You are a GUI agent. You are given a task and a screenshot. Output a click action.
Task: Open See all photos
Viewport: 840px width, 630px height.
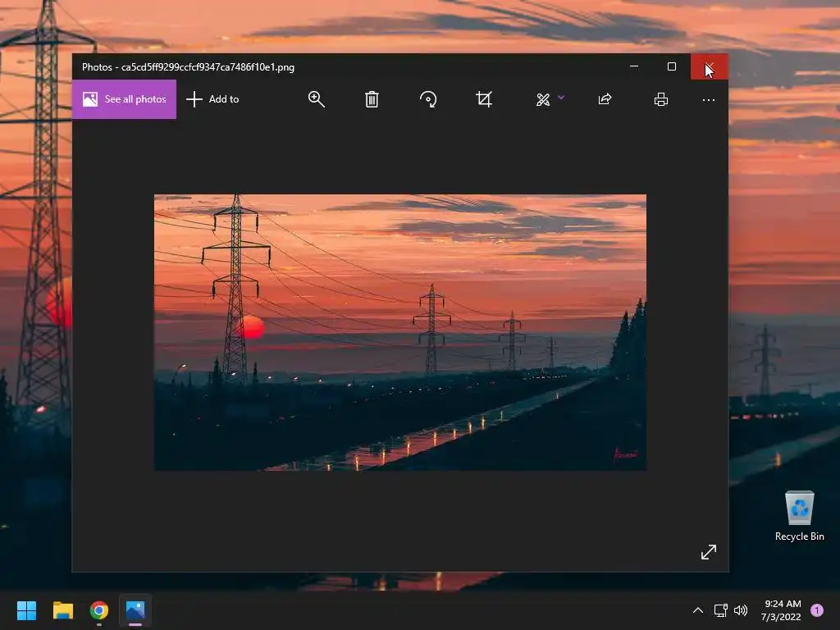tap(125, 99)
